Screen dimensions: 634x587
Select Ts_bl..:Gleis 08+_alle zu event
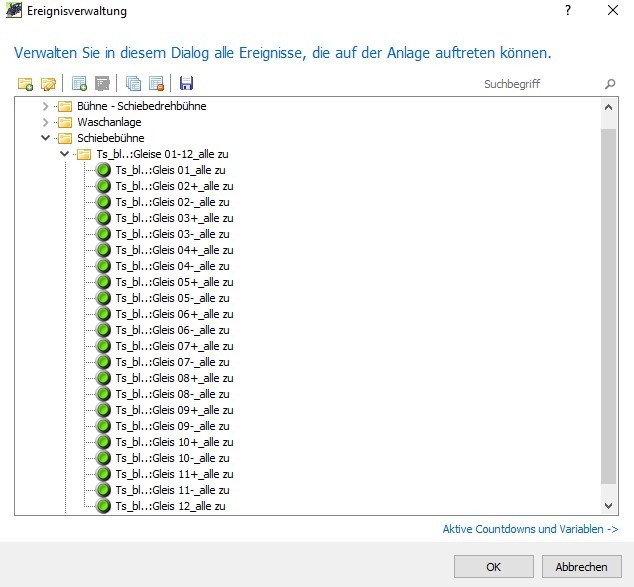pos(174,378)
